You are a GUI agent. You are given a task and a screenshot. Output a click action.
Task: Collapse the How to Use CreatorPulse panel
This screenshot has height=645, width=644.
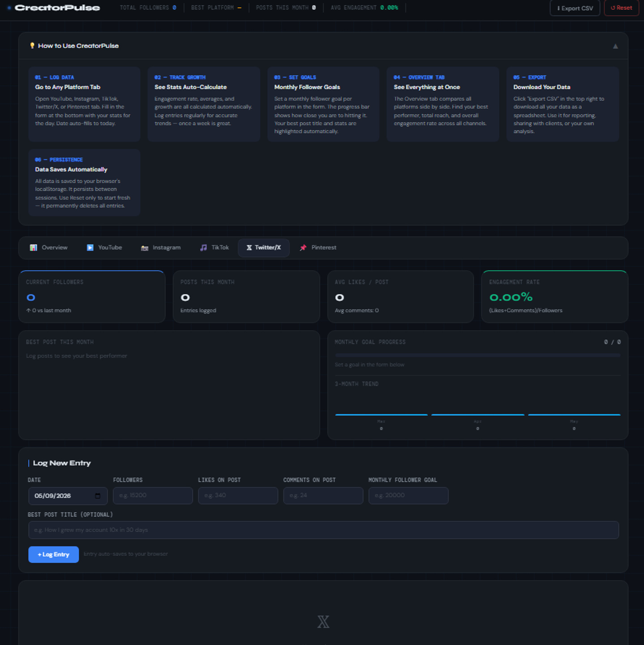point(615,46)
